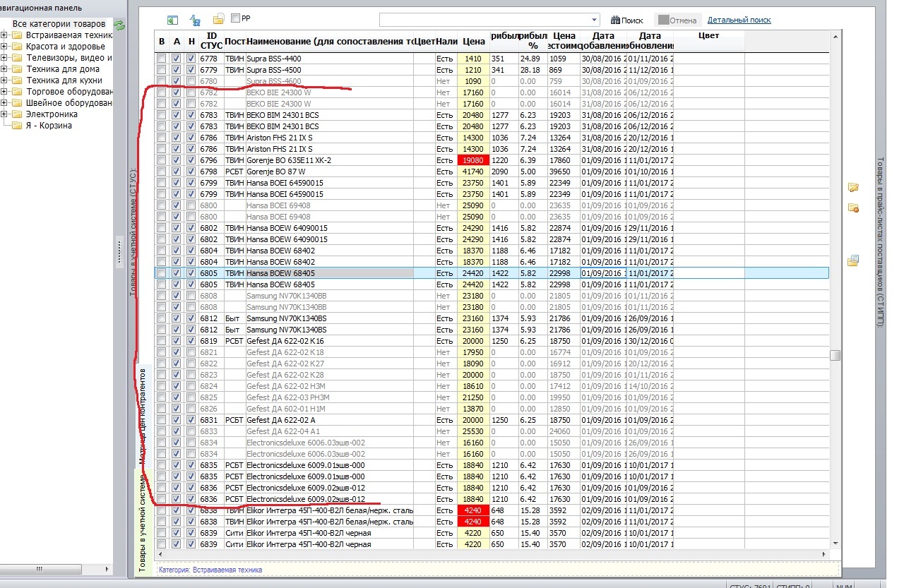Untick the Н checkbox for Gefest ДА 622-02 А
Image resolution: width=904 pixels, height=588 pixels.
(191, 420)
